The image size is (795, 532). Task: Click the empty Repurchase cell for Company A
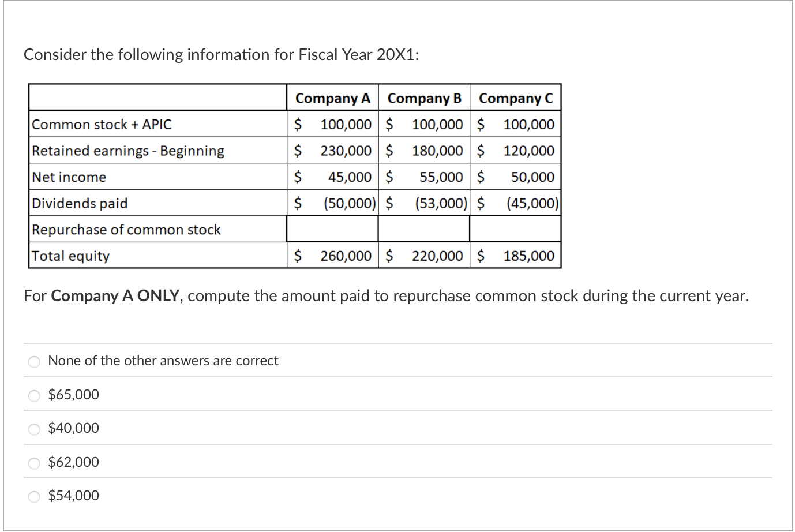333,229
